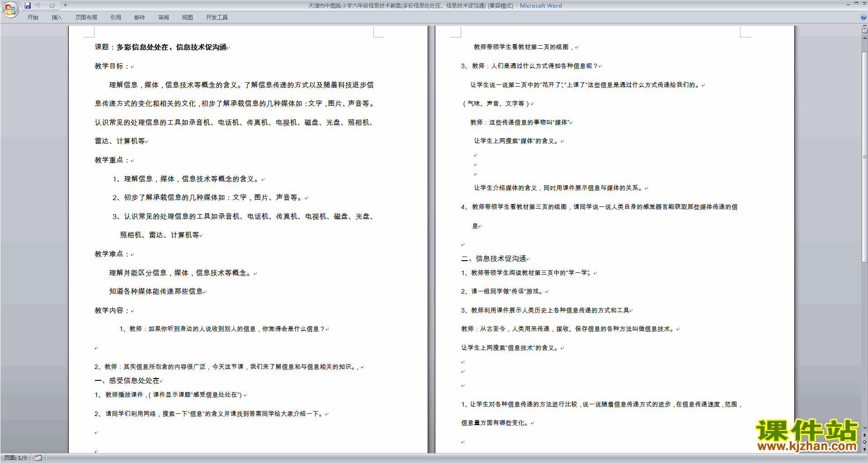Toggle the ruler button above the scrollbar
Image resolution: width=868 pixels, height=463 pixels.
(865, 31)
